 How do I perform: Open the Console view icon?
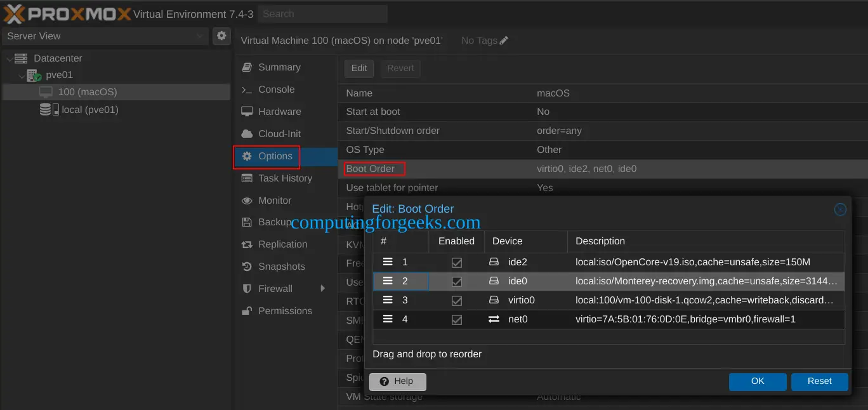[x=247, y=89]
